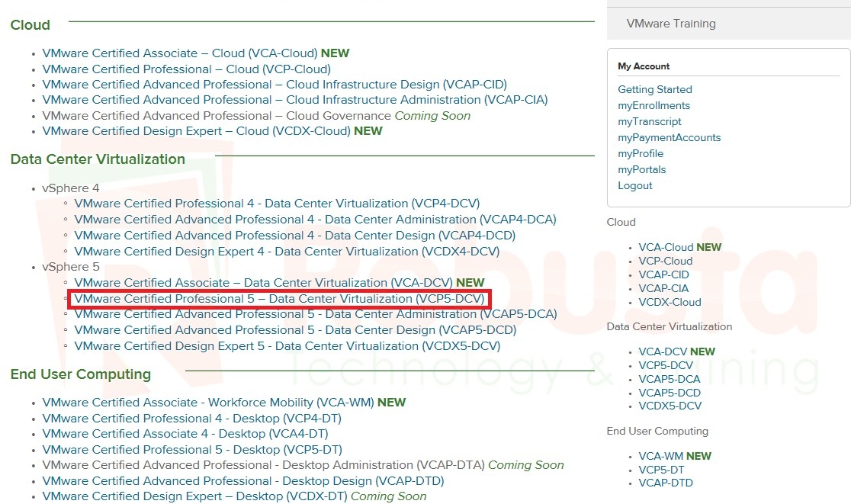Open Advanced Professional 5 - Data Center Design

[295, 330]
